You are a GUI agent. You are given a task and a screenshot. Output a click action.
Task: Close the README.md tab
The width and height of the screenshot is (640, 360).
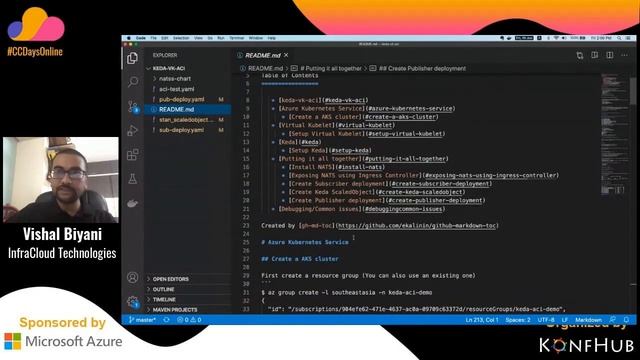[286, 55]
